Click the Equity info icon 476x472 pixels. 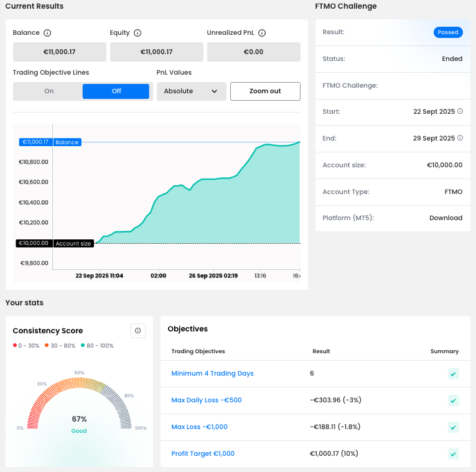pos(138,33)
